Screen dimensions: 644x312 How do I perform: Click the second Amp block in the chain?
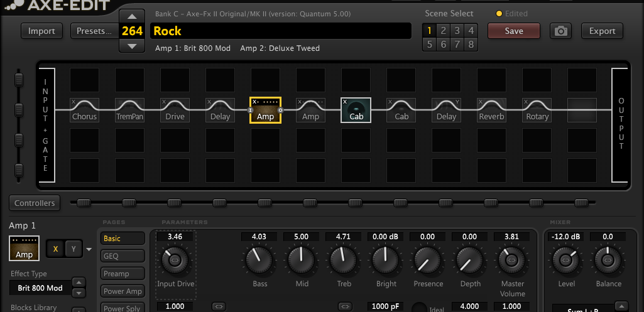tap(310, 110)
